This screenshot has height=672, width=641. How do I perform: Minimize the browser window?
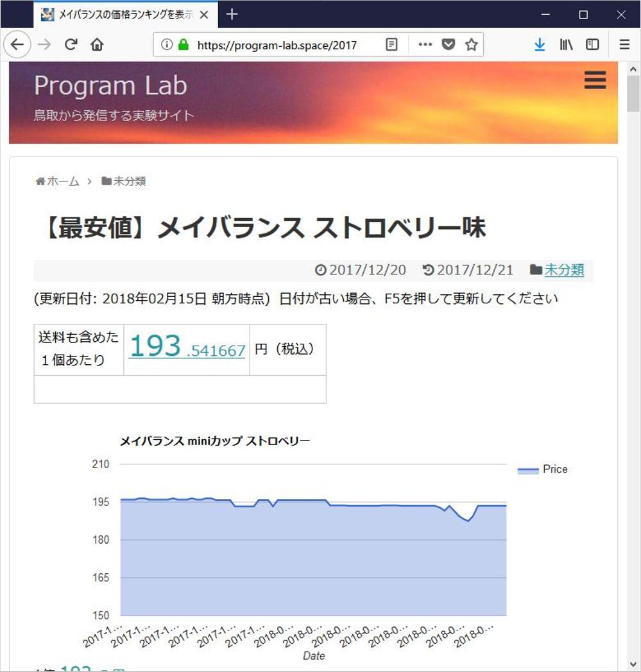[x=545, y=15]
